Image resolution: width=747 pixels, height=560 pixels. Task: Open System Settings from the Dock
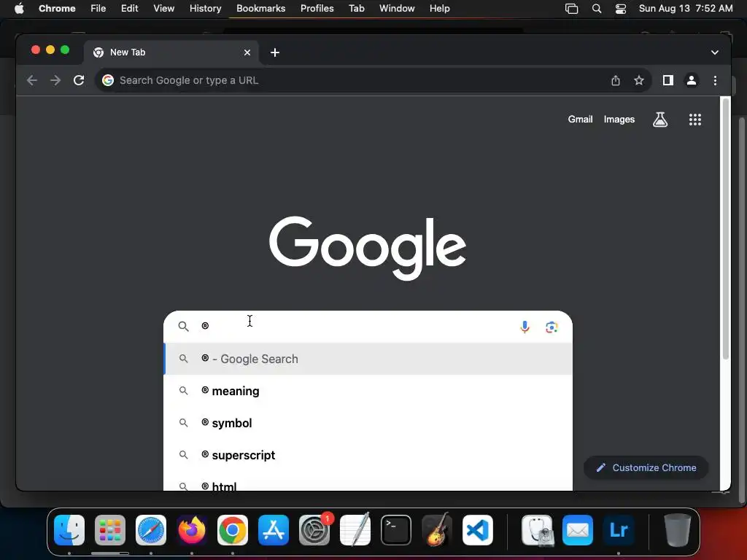[x=314, y=530]
